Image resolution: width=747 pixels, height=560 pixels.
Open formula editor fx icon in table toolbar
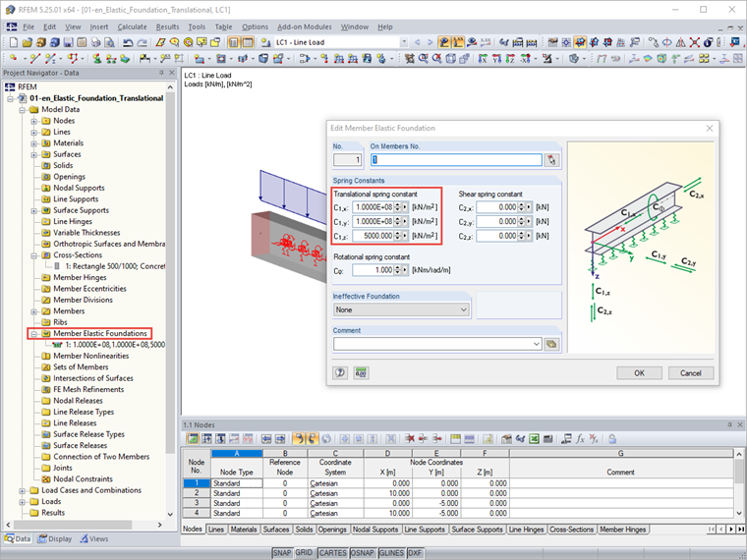pos(580,438)
